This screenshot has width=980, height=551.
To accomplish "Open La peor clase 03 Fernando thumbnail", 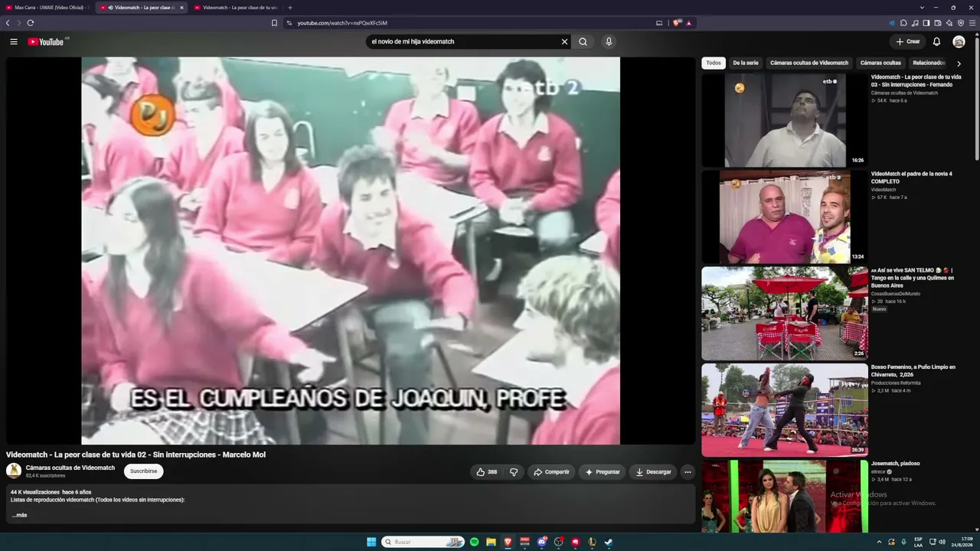I will pyautogui.click(x=785, y=120).
